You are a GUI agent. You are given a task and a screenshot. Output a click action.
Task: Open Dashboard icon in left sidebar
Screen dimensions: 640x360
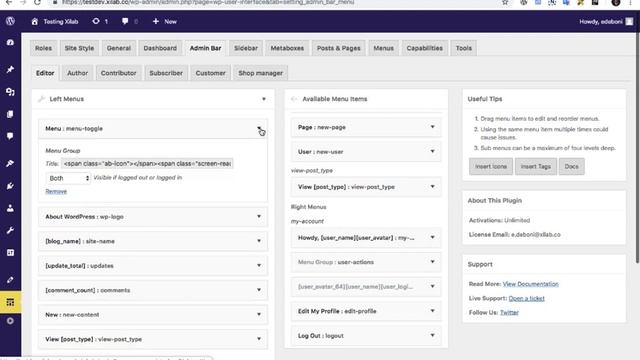10,42
